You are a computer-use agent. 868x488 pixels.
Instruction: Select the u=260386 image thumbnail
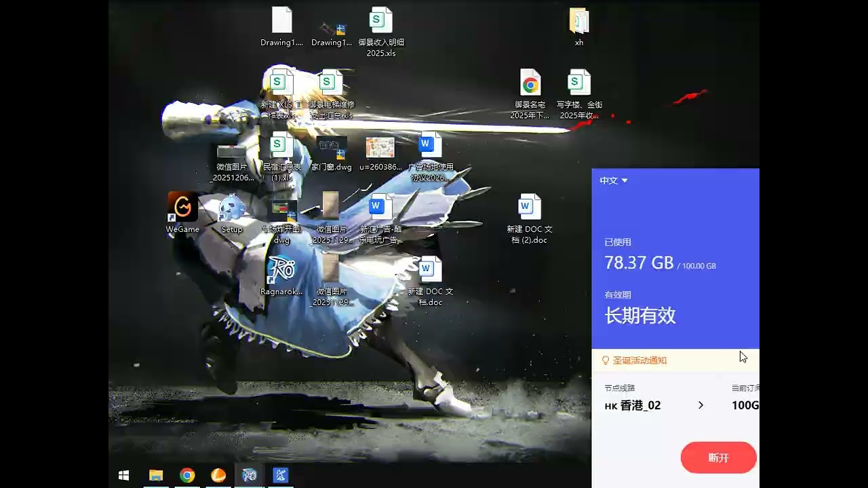pyautogui.click(x=380, y=147)
